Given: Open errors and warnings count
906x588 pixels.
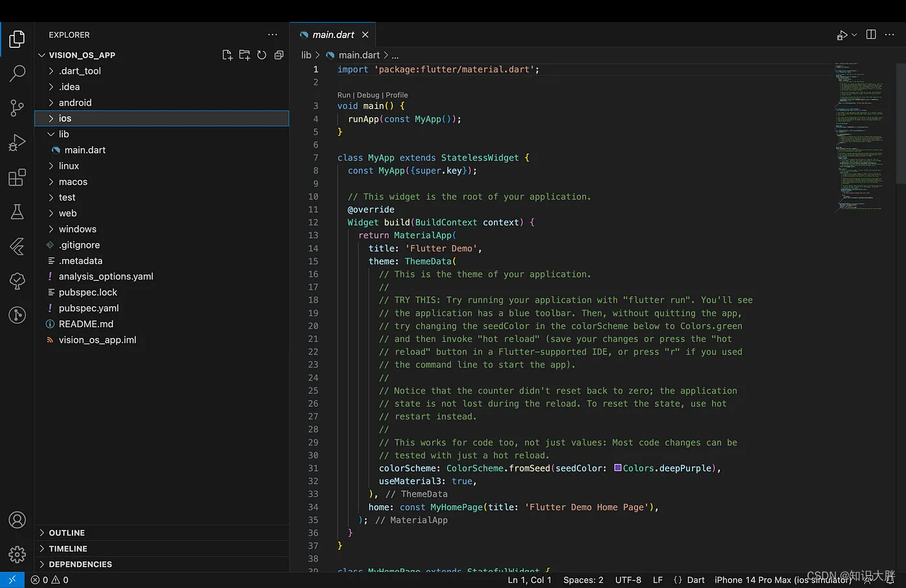Looking at the screenshot, I should click(50, 580).
